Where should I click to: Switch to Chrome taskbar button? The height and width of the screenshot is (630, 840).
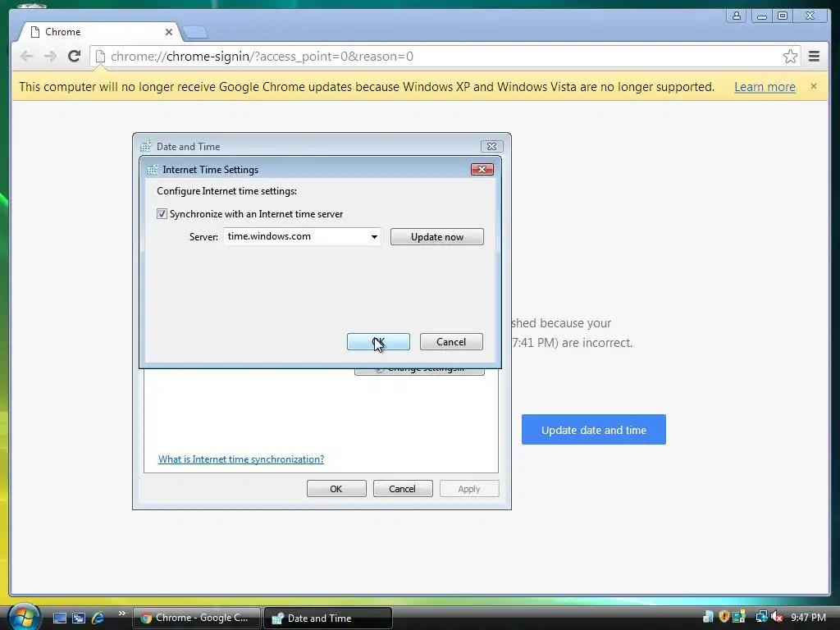click(x=197, y=618)
